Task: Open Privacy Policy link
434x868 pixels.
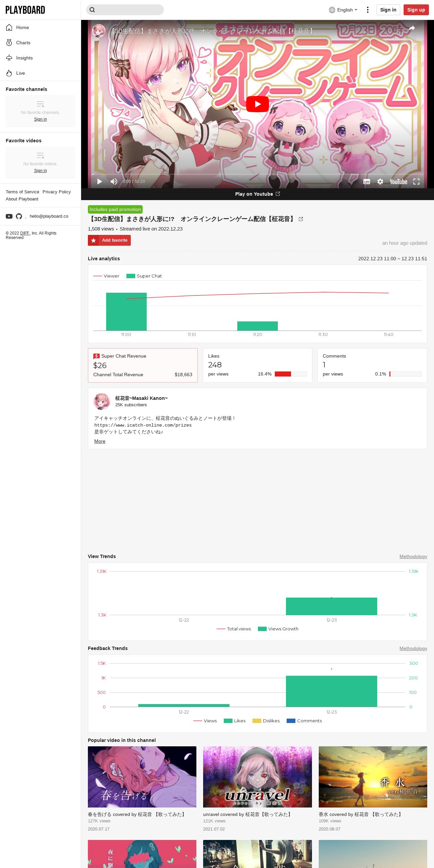Action: 57,192
